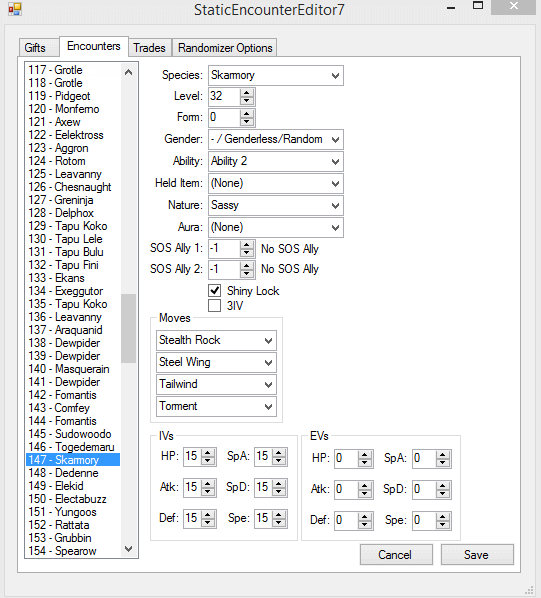541x598 pixels.
Task: Click the HP IV input field
Action: [x=193, y=457]
